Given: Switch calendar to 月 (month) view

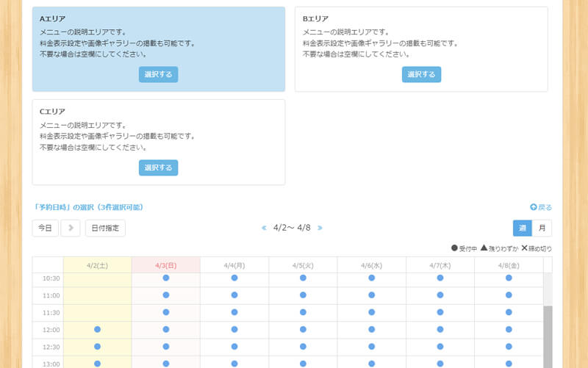Looking at the screenshot, I should click(x=542, y=228).
